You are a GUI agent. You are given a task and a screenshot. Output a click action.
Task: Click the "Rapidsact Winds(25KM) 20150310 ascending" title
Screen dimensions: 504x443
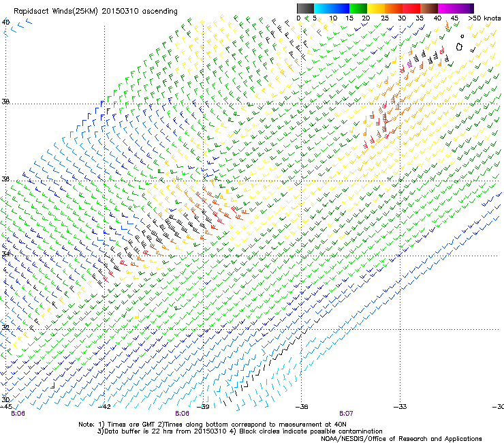(x=95, y=12)
